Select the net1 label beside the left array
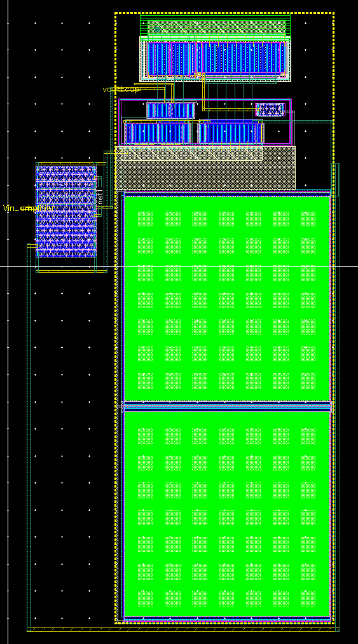 100,196
